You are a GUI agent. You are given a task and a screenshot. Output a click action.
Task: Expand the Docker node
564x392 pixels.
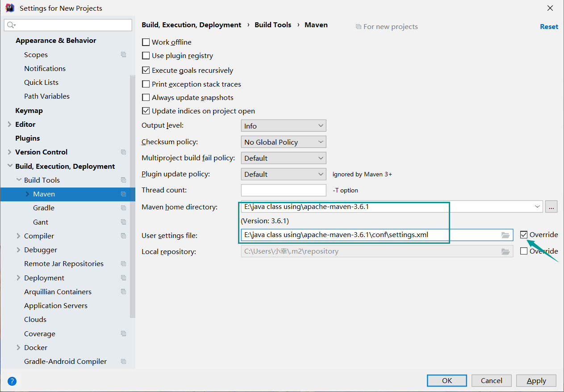[x=18, y=347]
